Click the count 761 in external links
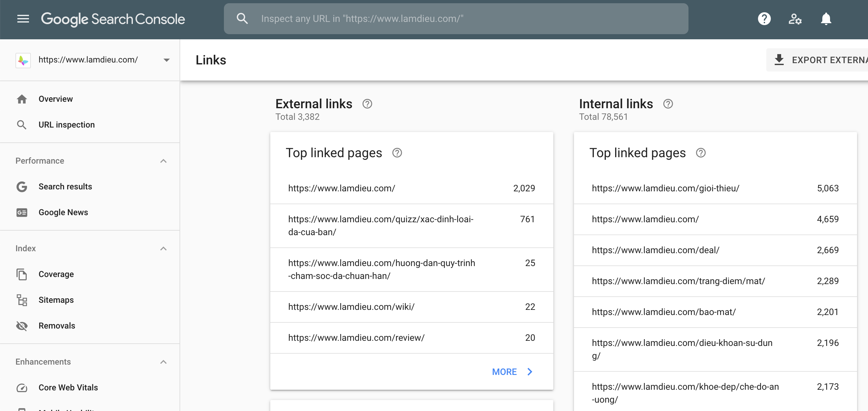This screenshot has height=411, width=868. (x=527, y=219)
